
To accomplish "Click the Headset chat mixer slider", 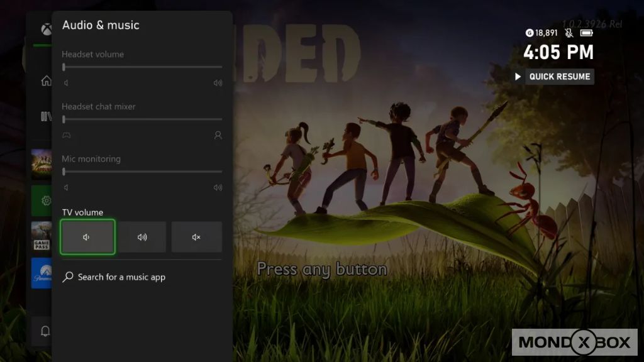I will point(142,119).
